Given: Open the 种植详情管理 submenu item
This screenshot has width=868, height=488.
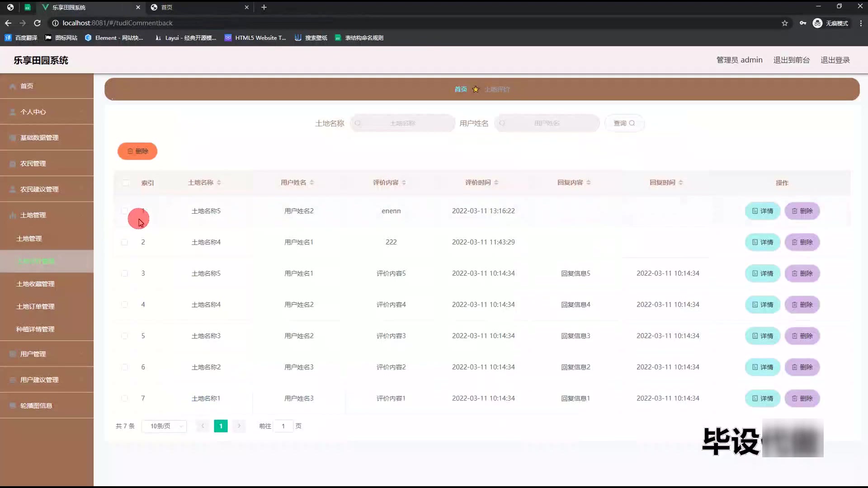Looking at the screenshot, I should point(47,329).
